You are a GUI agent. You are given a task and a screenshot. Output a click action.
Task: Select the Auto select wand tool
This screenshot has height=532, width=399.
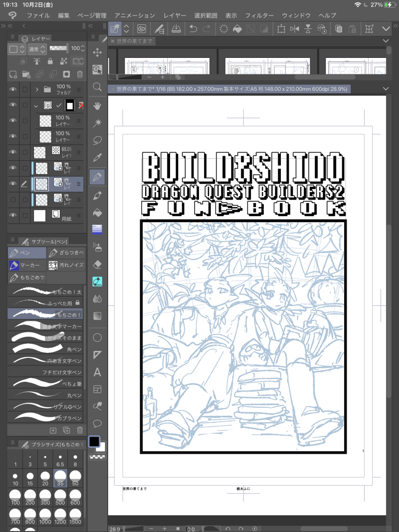pyautogui.click(x=97, y=122)
